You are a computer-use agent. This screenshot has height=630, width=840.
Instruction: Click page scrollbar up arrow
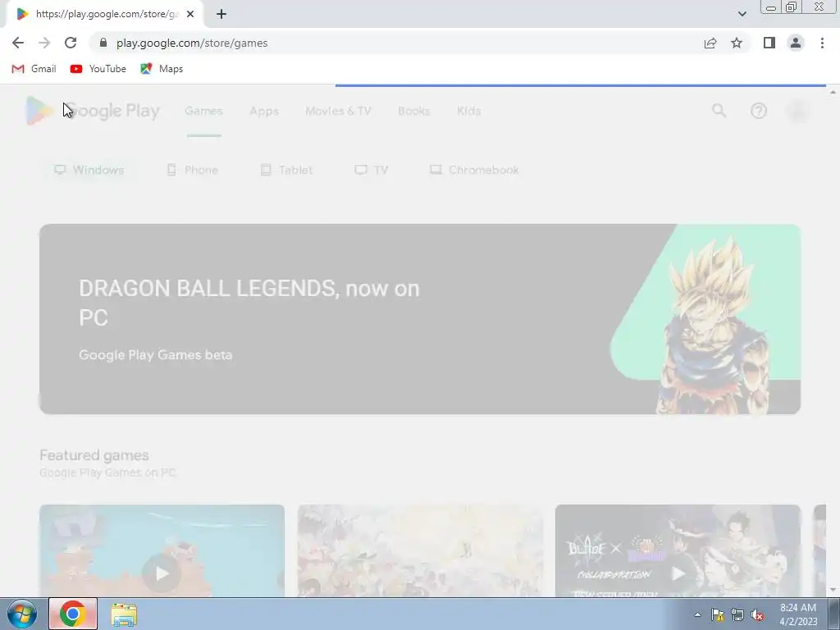click(833, 92)
